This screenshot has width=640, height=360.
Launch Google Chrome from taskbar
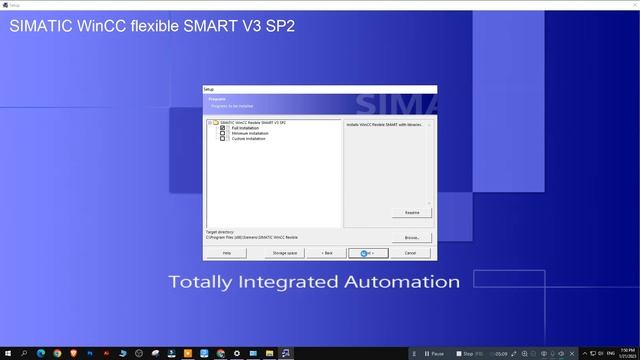pyautogui.click(x=57, y=353)
